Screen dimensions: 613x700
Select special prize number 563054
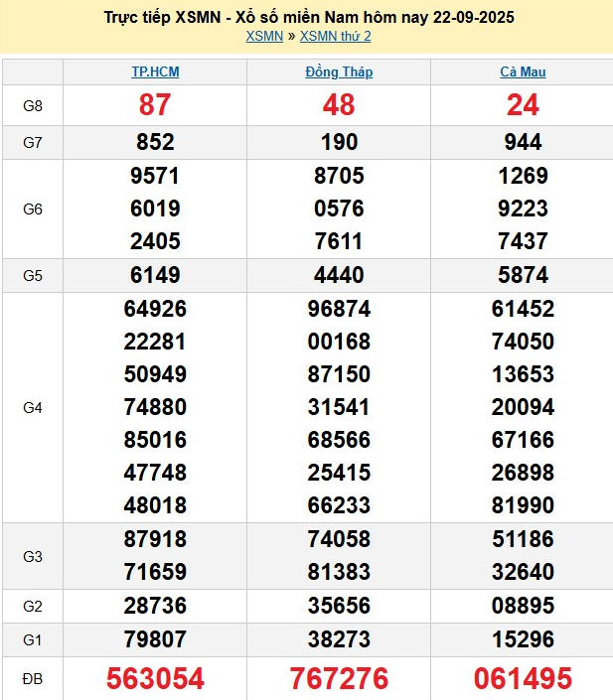tap(155, 679)
